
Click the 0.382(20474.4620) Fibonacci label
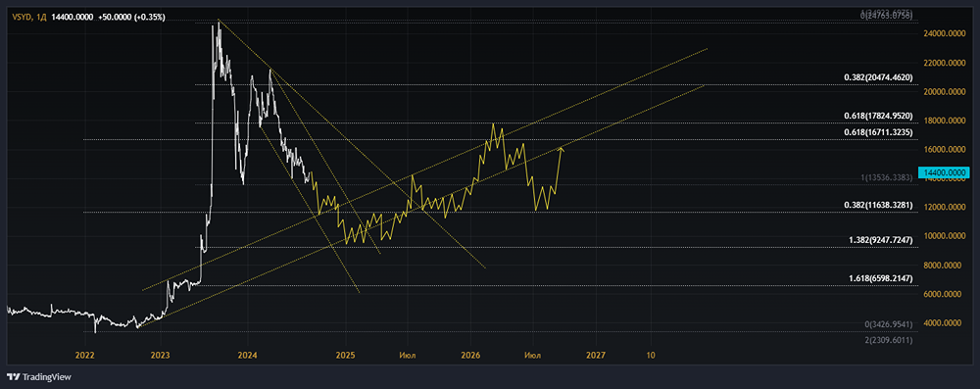coord(877,77)
